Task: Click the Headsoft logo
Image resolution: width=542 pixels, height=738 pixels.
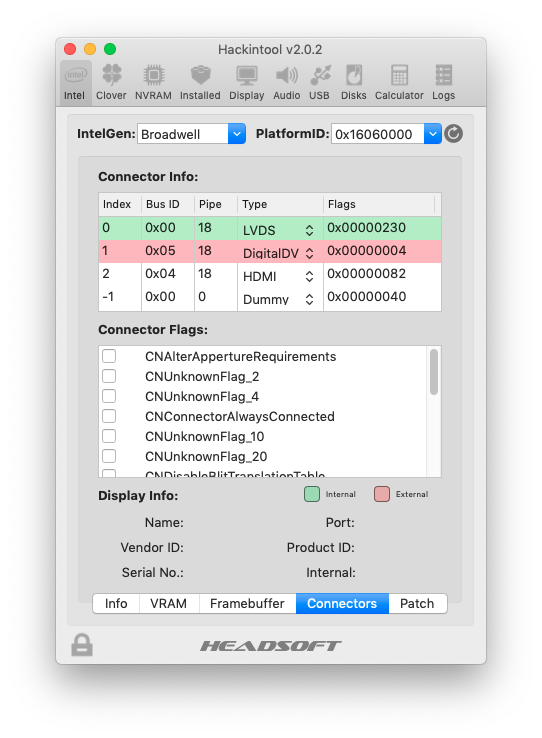Action: point(271,646)
